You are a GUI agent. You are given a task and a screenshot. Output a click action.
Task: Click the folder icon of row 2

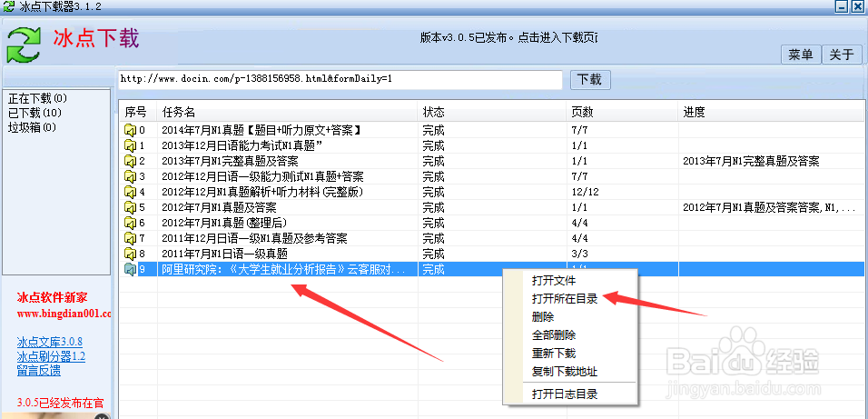(x=130, y=161)
